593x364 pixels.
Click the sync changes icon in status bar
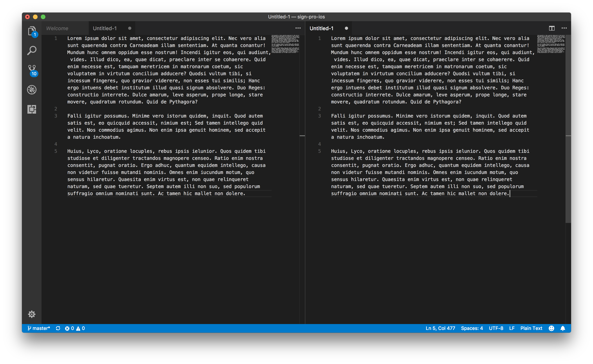(58, 328)
